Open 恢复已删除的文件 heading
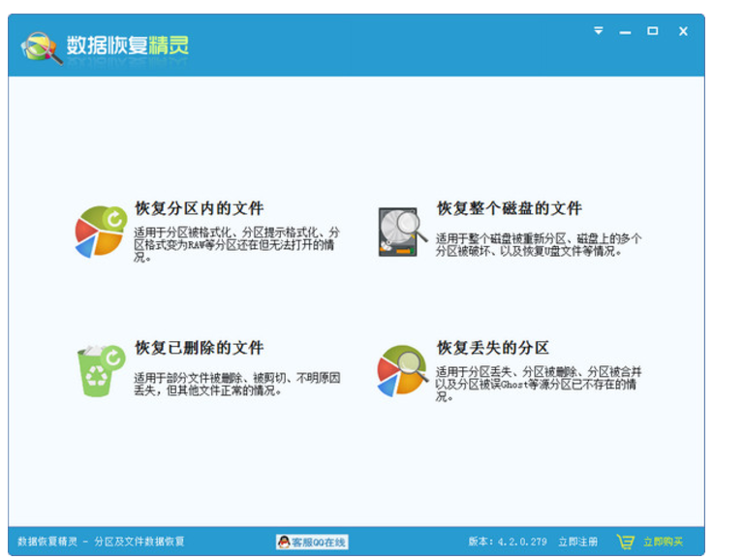 (x=199, y=348)
